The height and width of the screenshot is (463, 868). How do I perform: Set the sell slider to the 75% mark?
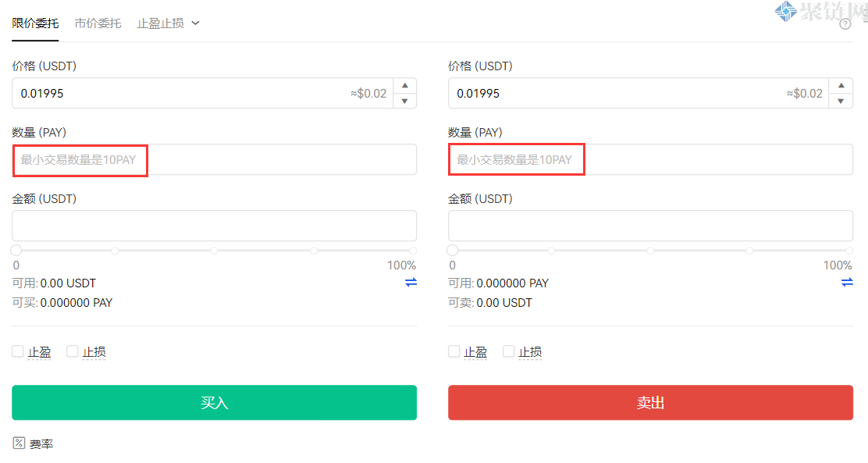[x=749, y=251]
